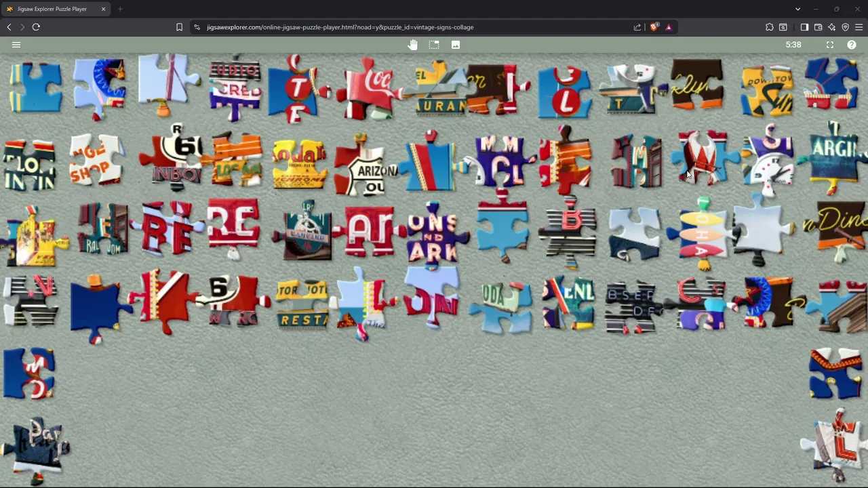This screenshot has height=488, width=868.
Task: Pick the red 'Ar' letters piece
Action: point(369,232)
